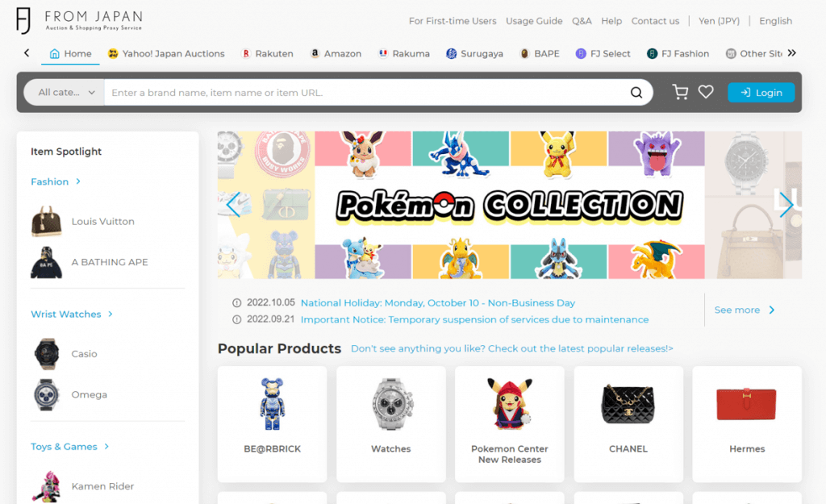826x504 pixels.
Task: Switch to the BAPE tab
Action: point(540,54)
